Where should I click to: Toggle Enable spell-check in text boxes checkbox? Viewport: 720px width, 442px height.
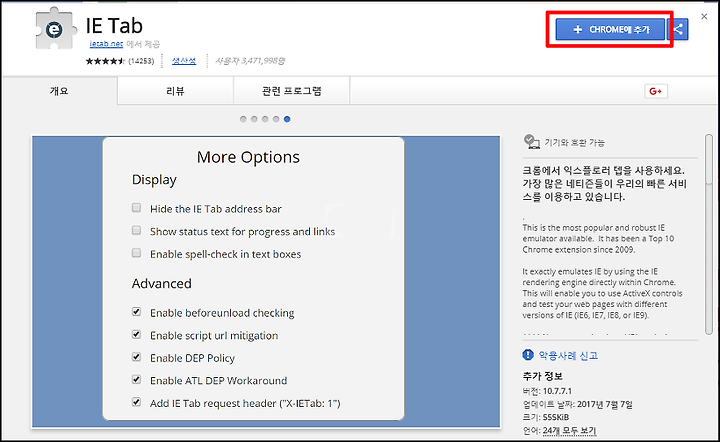coord(136,253)
